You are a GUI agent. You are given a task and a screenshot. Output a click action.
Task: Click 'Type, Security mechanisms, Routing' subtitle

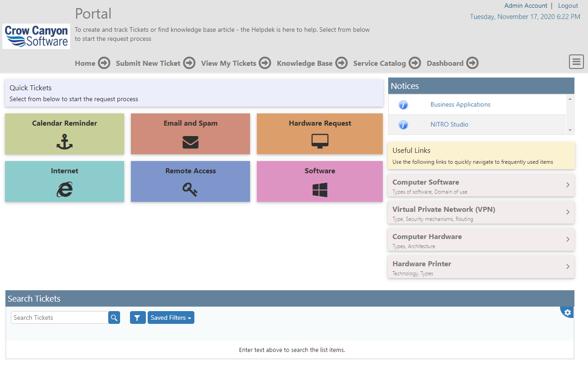433,219
